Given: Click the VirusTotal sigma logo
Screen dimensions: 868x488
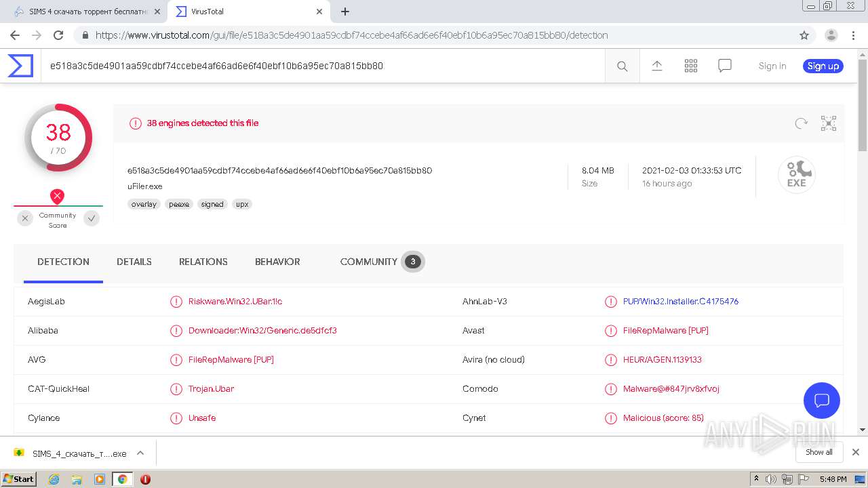Looking at the screenshot, I should click(20, 66).
